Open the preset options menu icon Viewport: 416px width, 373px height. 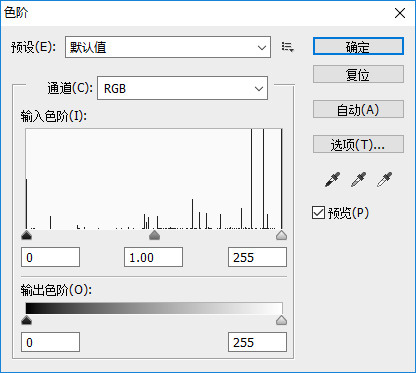(287, 47)
